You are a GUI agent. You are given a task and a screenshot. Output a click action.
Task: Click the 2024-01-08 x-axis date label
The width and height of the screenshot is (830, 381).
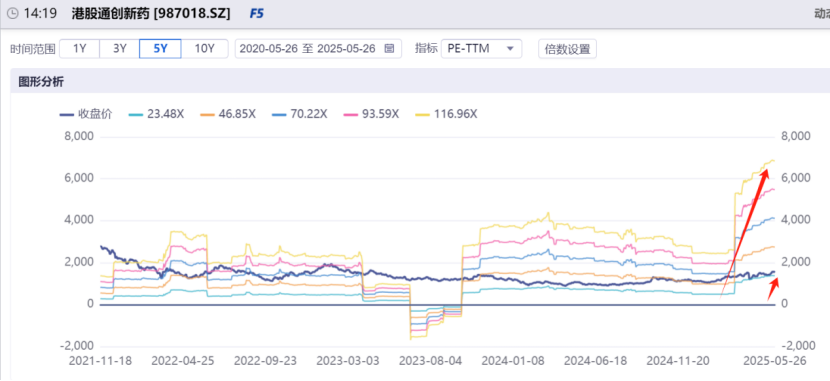pos(513,361)
